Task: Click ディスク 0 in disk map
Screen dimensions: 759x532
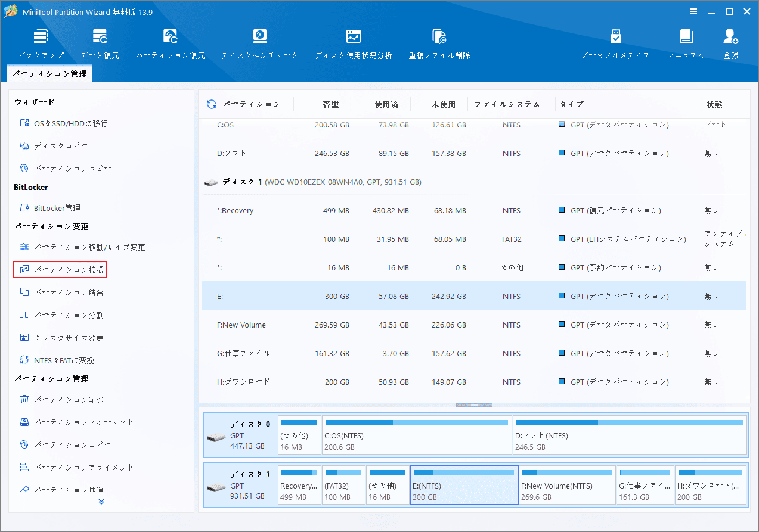Action: (x=240, y=435)
